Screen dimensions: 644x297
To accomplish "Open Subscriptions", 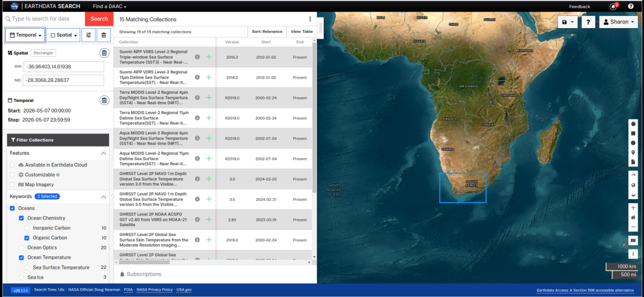I will point(141,274).
